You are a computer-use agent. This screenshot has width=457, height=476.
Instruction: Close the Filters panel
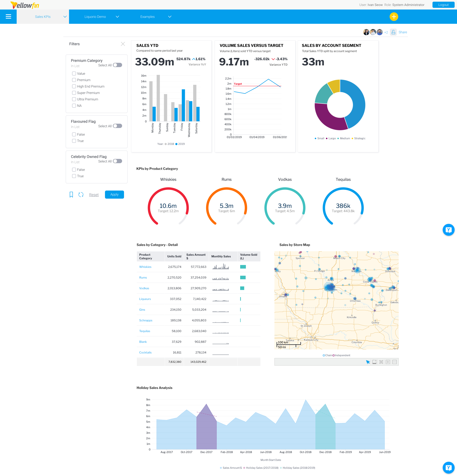(123, 44)
